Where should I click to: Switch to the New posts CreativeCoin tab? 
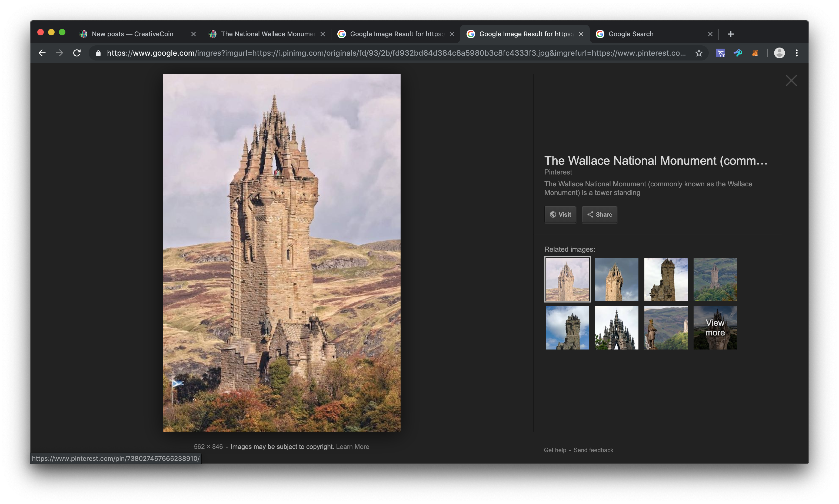(132, 34)
